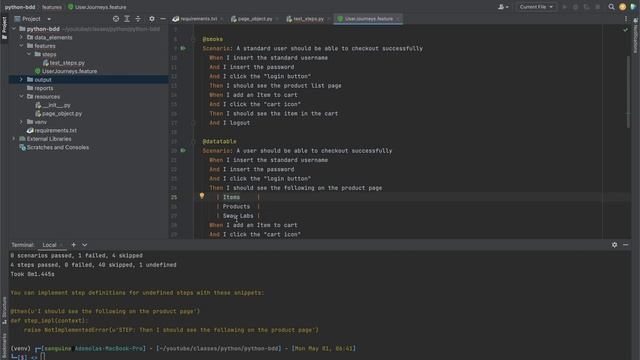Hide the Terminal tool window
Image resolution: width=640 pixels, height=360 pixels.
click(x=625, y=245)
